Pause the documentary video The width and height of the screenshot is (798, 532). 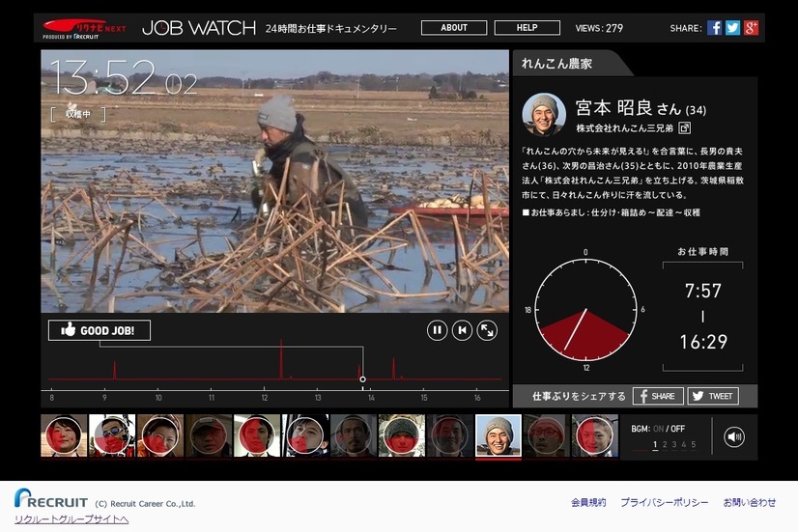(x=437, y=330)
